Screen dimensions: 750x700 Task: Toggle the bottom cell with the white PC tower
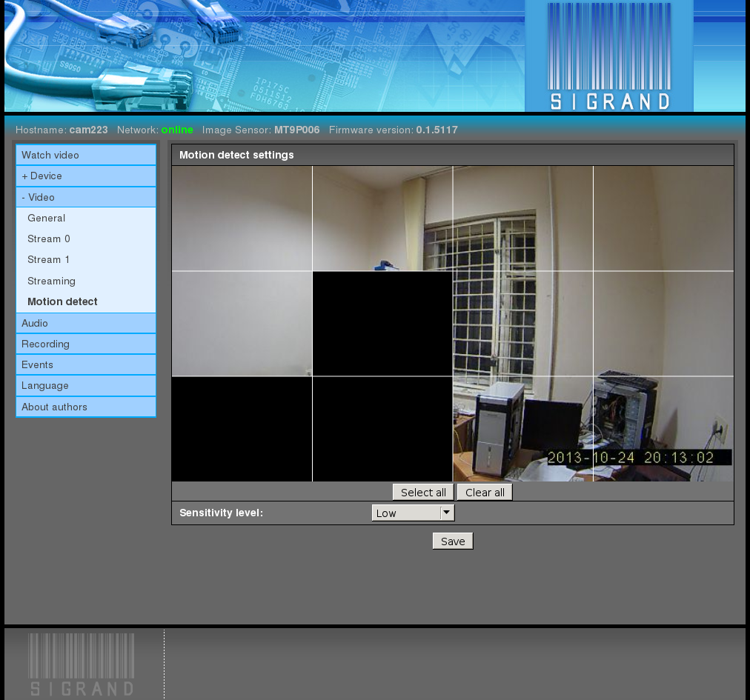point(522,429)
